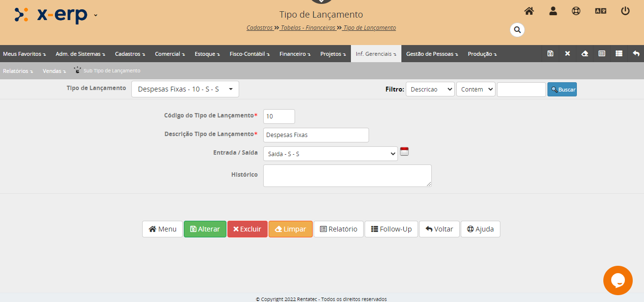644x302 pixels.
Task: Click the eraser icon in toolbar
Action: (x=584, y=54)
